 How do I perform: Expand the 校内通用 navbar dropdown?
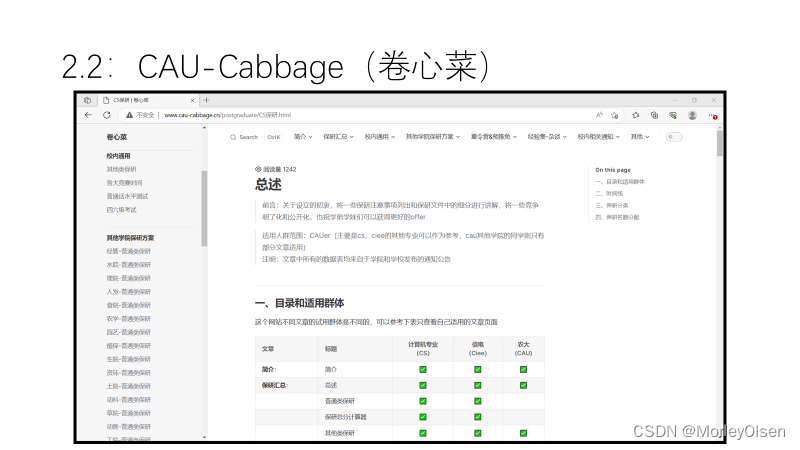click(380, 137)
